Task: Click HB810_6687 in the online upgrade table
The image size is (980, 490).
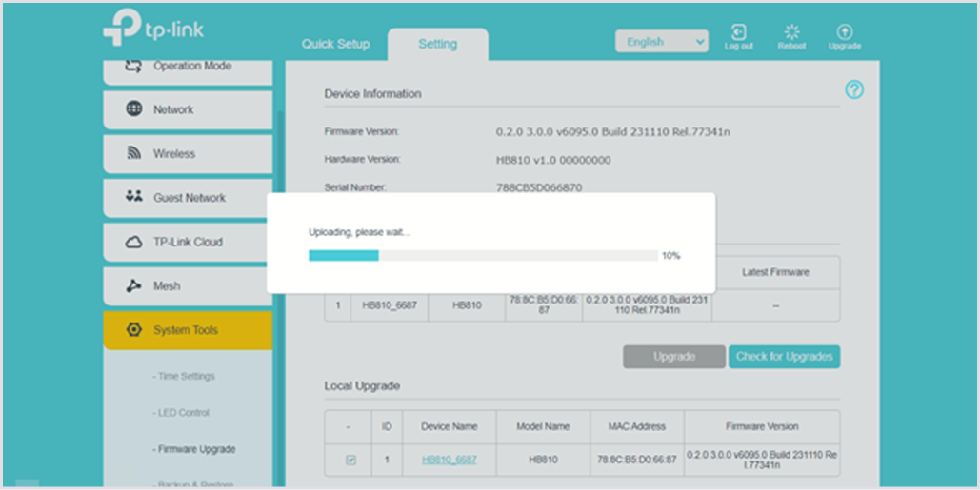Action: [x=389, y=305]
